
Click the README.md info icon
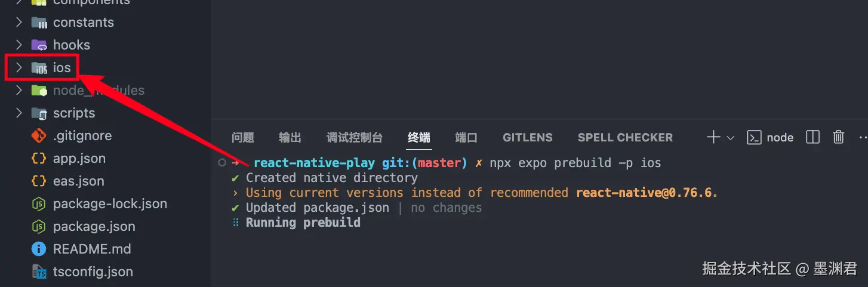click(39, 249)
